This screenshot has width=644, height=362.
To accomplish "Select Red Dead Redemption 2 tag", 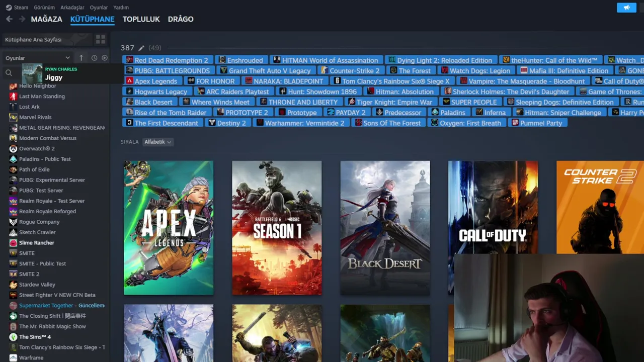I will point(168,60).
